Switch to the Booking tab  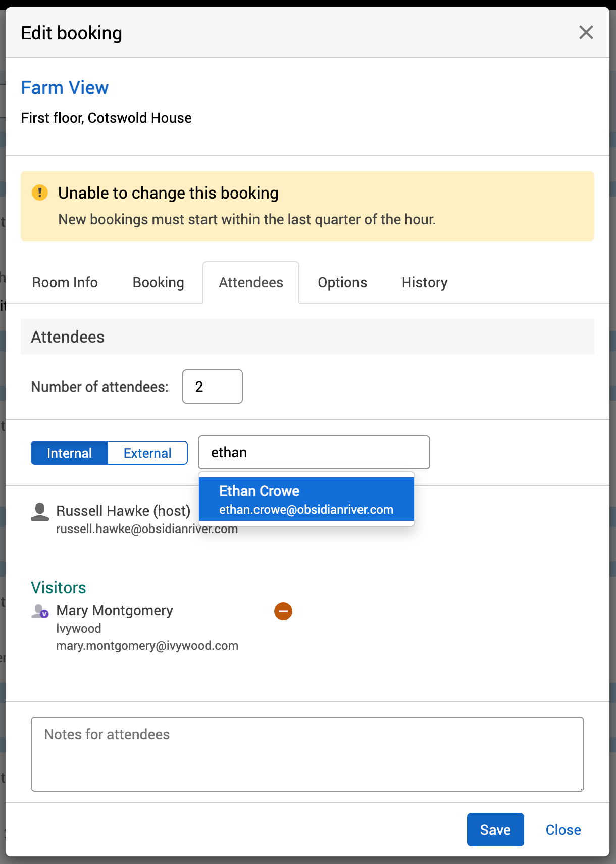(x=158, y=282)
